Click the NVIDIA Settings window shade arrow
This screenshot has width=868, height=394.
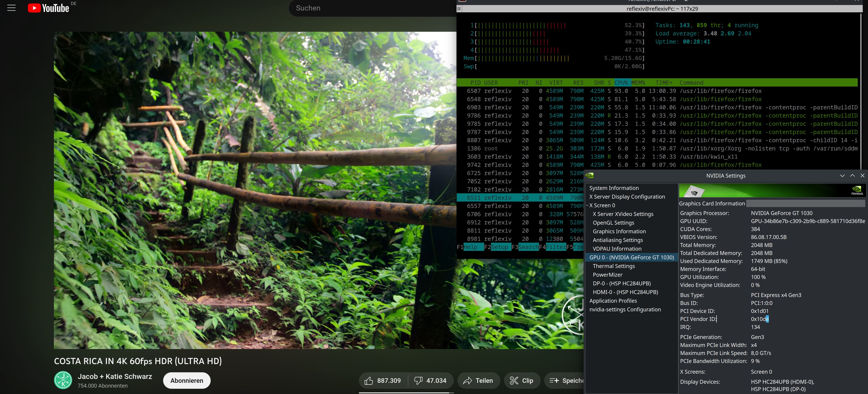coord(842,176)
